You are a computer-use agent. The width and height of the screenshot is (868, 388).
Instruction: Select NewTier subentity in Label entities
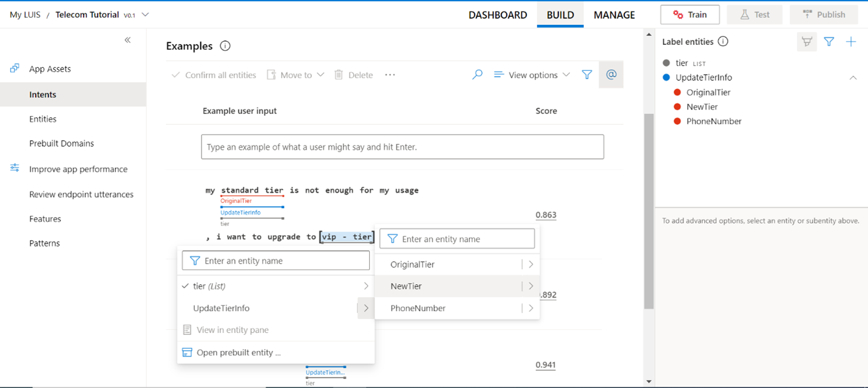pyautogui.click(x=702, y=107)
